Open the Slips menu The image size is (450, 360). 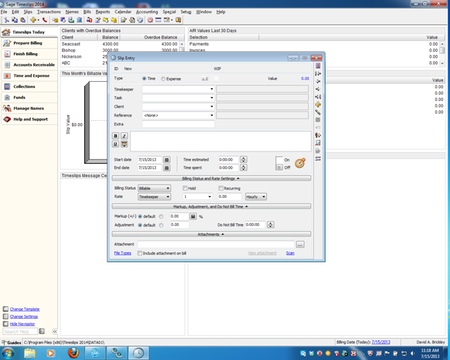[28, 12]
